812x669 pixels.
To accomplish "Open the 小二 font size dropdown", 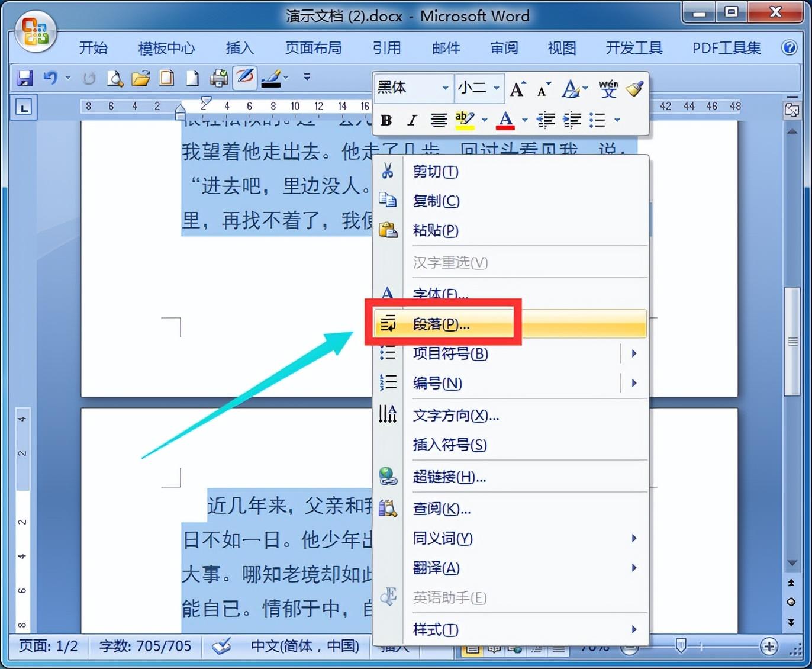I will (x=496, y=88).
